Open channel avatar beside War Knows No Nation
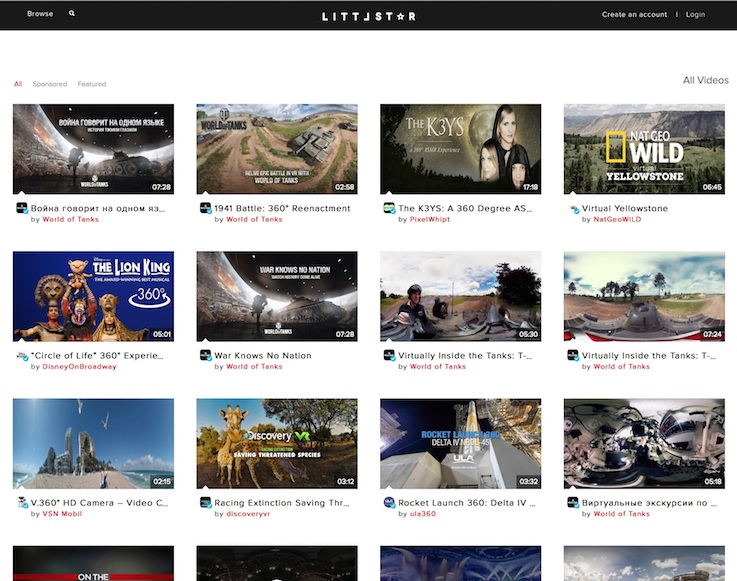Image resolution: width=737 pixels, height=581 pixels. coord(205,355)
